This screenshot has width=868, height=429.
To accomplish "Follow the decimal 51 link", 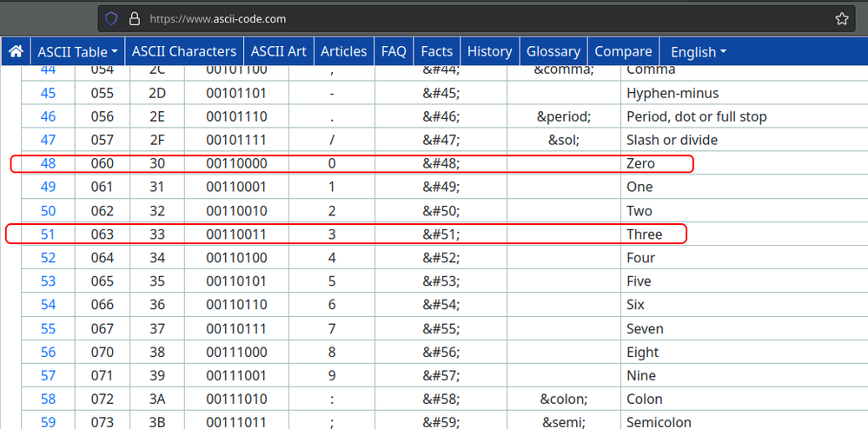I will tap(48, 234).
